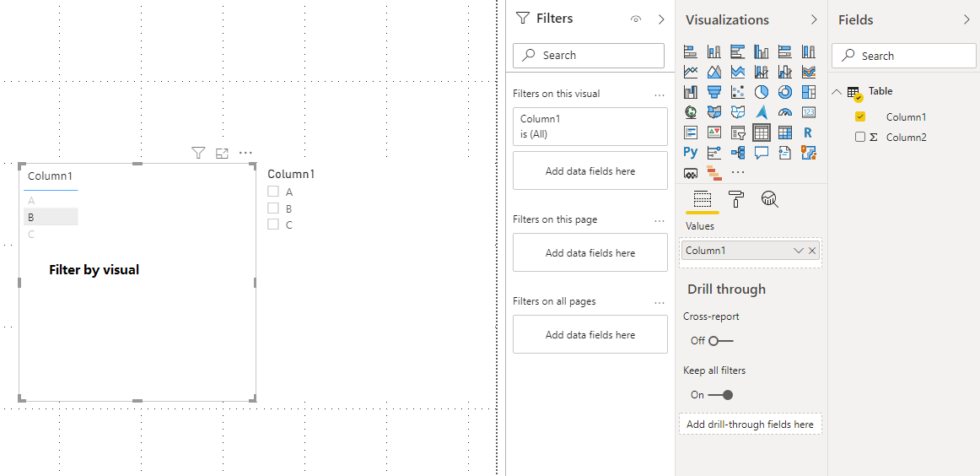
Task: Collapse the Fields pane chevron
Action: point(967,19)
